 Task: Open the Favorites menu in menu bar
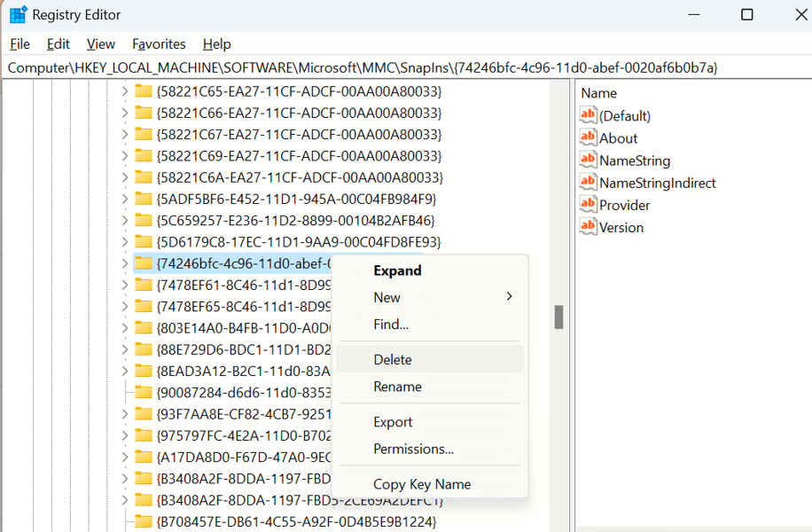click(x=159, y=43)
